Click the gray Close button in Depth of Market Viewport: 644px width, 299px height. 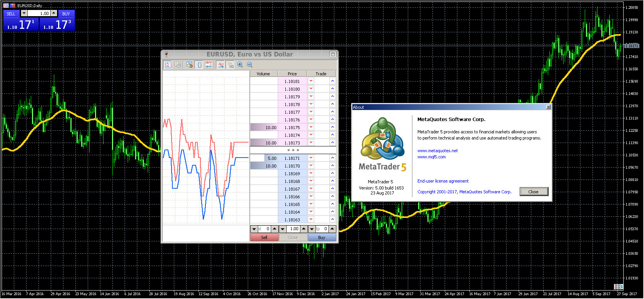[293, 238]
